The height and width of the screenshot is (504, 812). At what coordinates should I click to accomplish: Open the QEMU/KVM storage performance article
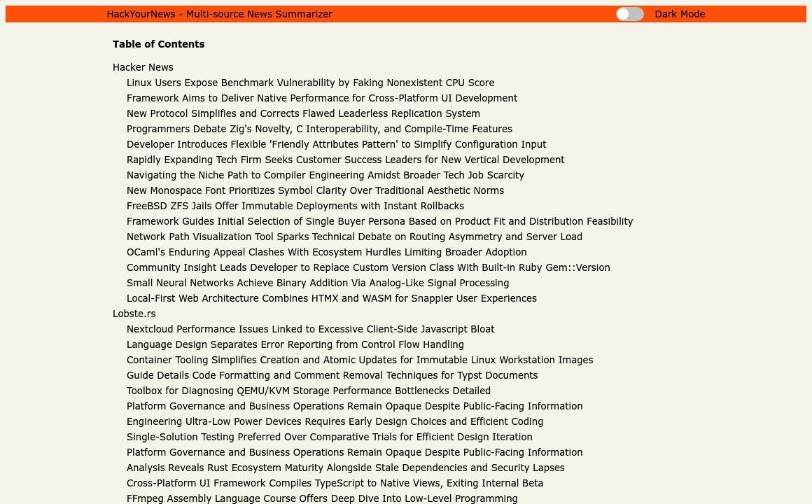(308, 391)
